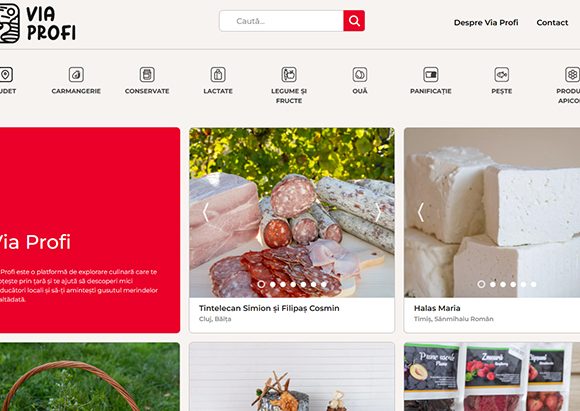This screenshot has width=580, height=411.
Task: Show previous photo in Tintelecan carousel
Action: 206,212
